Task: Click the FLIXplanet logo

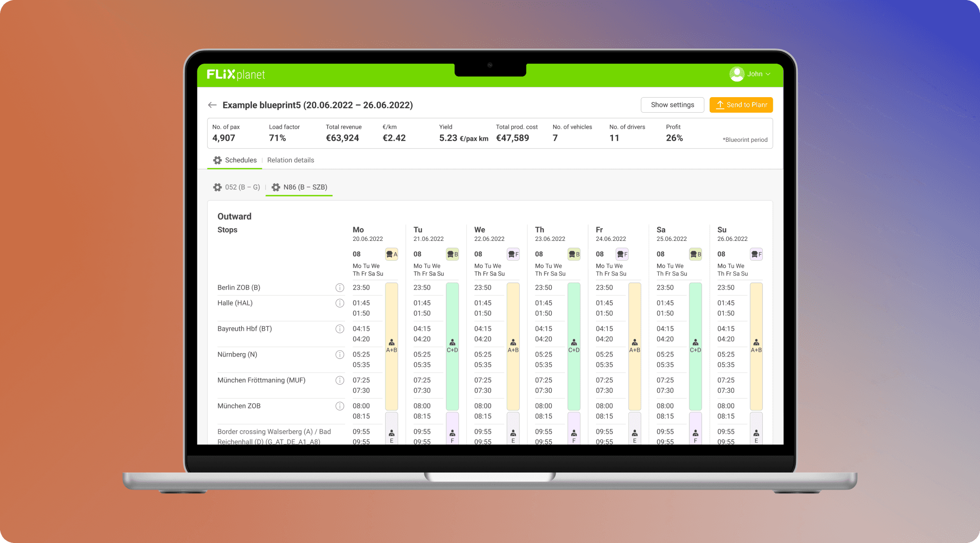Action: 235,74
